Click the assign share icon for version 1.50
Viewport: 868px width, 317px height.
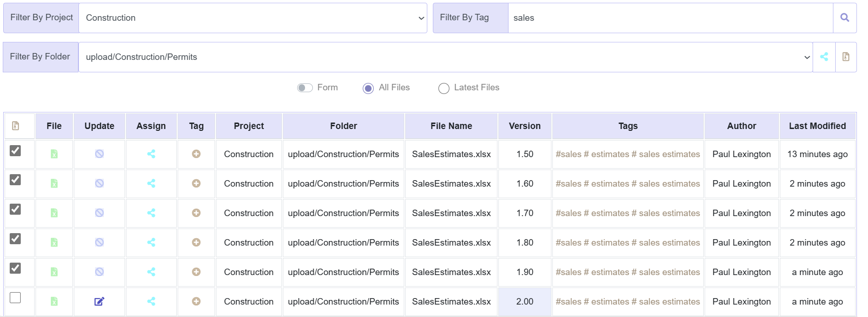[151, 154]
